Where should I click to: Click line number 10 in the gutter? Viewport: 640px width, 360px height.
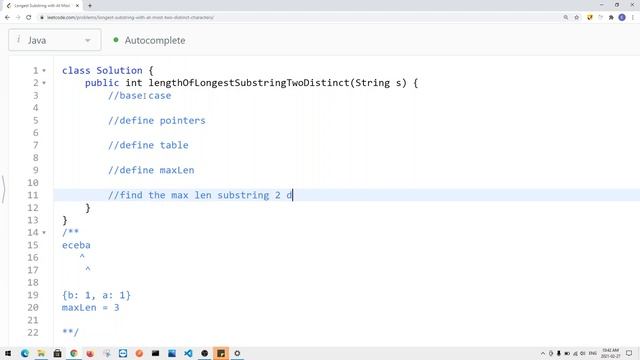tap(33, 183)
